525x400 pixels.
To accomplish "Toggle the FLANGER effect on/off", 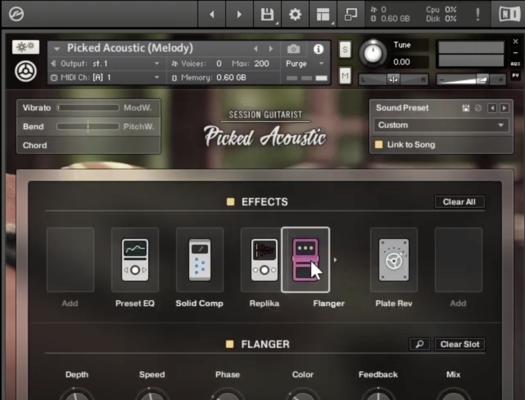I will click(x=230, y=344).
